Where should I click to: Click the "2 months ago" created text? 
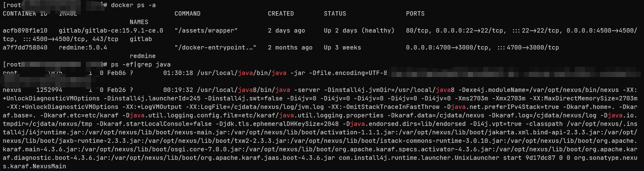(290, 47)
